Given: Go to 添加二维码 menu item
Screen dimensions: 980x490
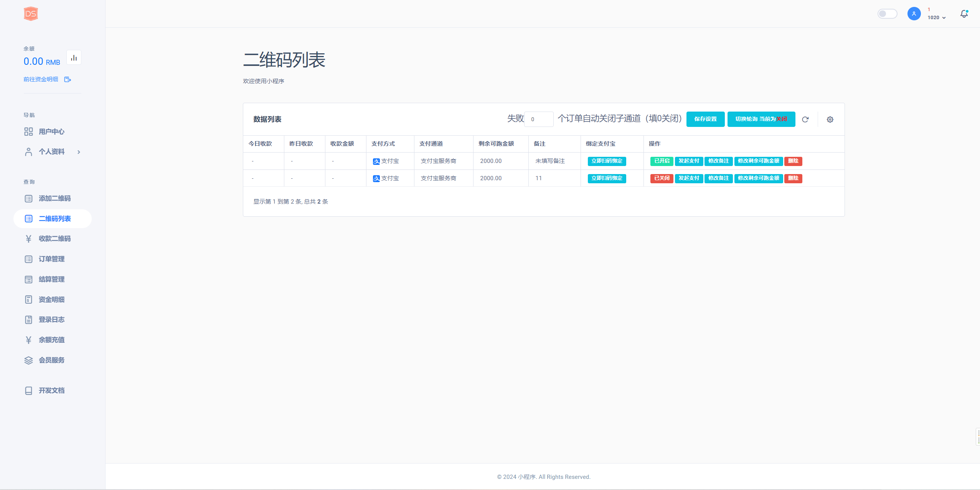Looking at the screenshot, I should (x=54, y=199).
